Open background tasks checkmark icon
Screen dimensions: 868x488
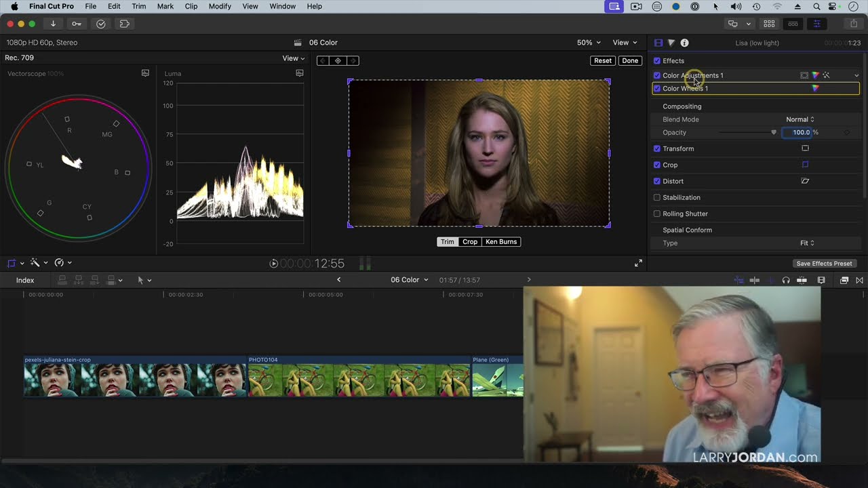click(x=101, y=24)
